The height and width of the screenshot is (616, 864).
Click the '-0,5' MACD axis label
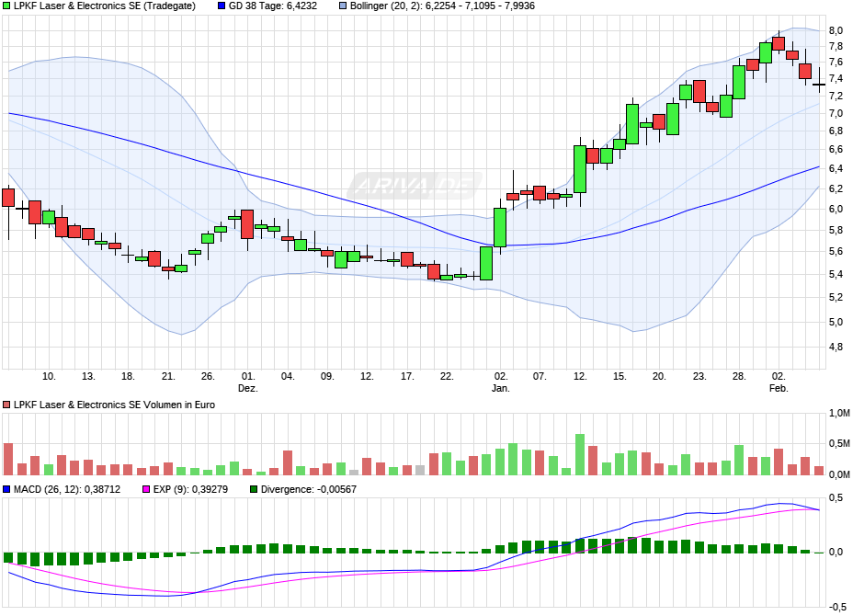[837, 607]
